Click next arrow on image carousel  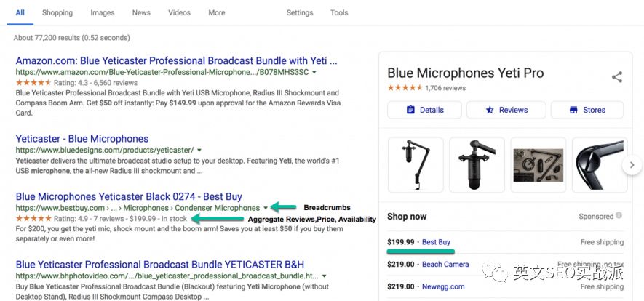coord(632,165)
